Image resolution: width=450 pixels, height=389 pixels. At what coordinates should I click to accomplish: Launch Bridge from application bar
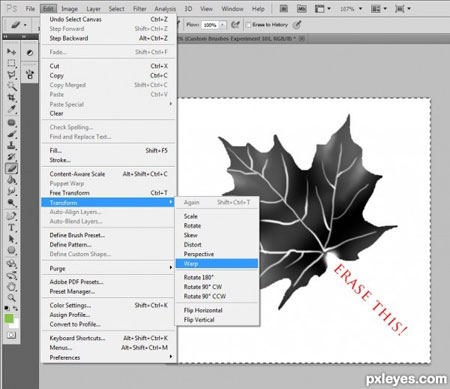283,9
